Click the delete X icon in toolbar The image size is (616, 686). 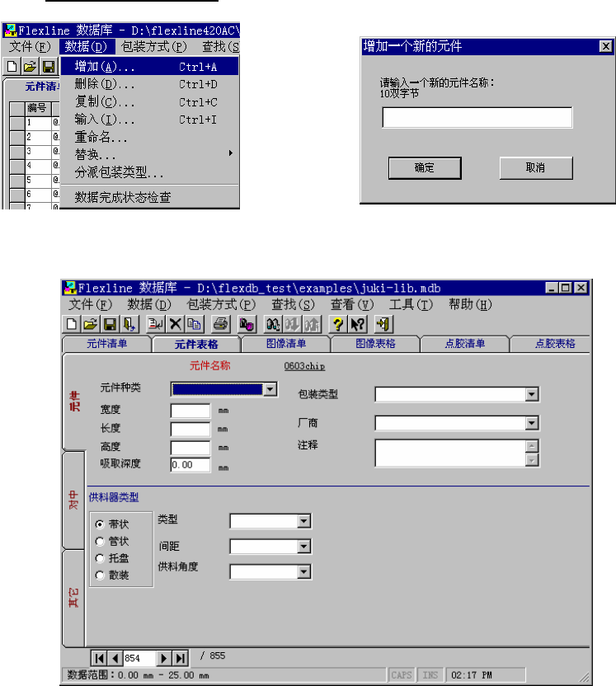click(175, 324)
